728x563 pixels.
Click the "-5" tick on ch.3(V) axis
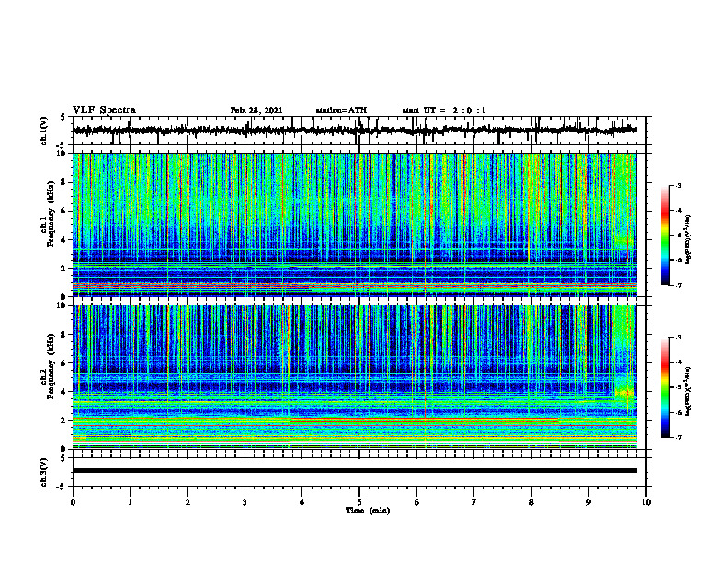62,487
